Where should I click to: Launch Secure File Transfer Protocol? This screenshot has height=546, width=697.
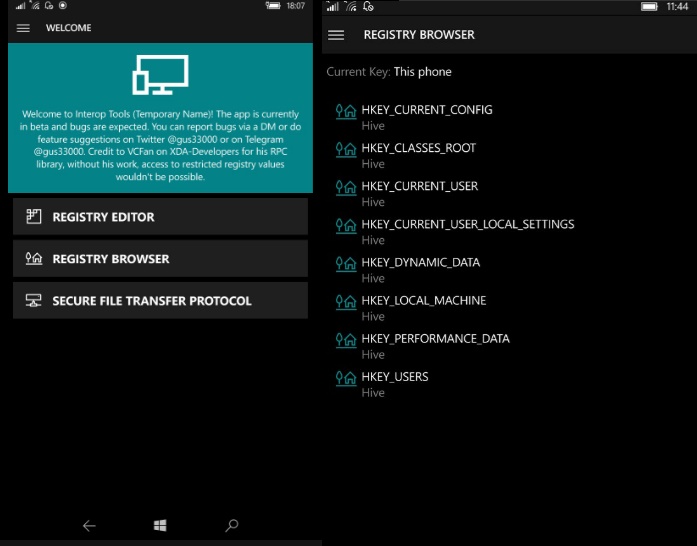pyautogui.click(x=160, y=301)
